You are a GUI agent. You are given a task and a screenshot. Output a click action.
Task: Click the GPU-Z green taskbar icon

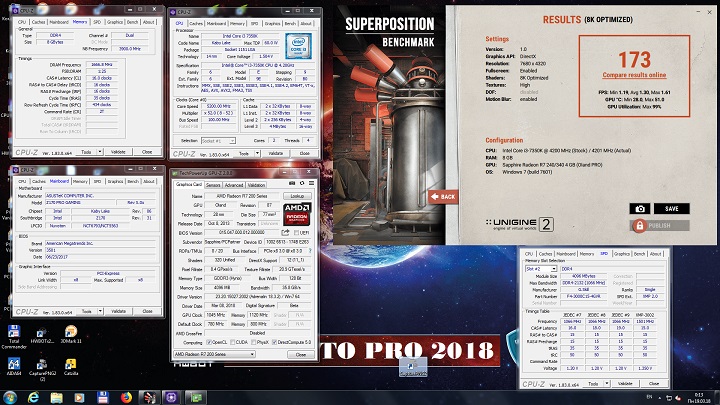pyautogui.click(x=196, y=397)
